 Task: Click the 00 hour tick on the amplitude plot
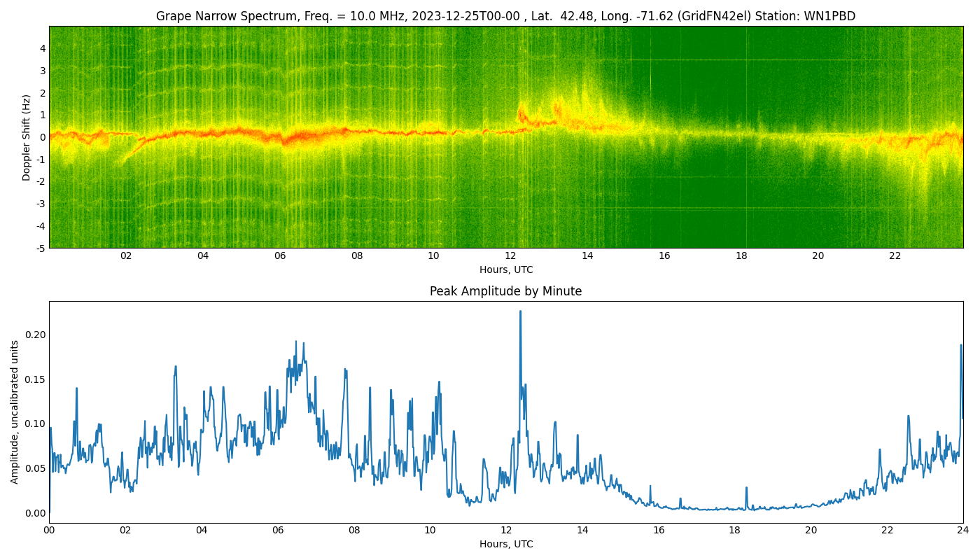pyautogui.click(x=49, y=531)
